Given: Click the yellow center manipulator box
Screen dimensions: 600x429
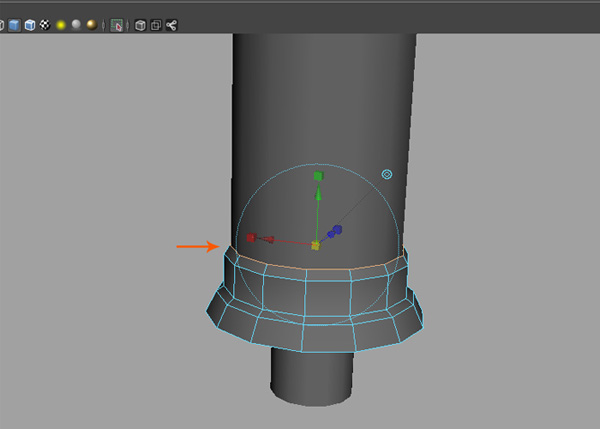Looking at the screenshot, I should pyautogui.click(x=315, y=245).
